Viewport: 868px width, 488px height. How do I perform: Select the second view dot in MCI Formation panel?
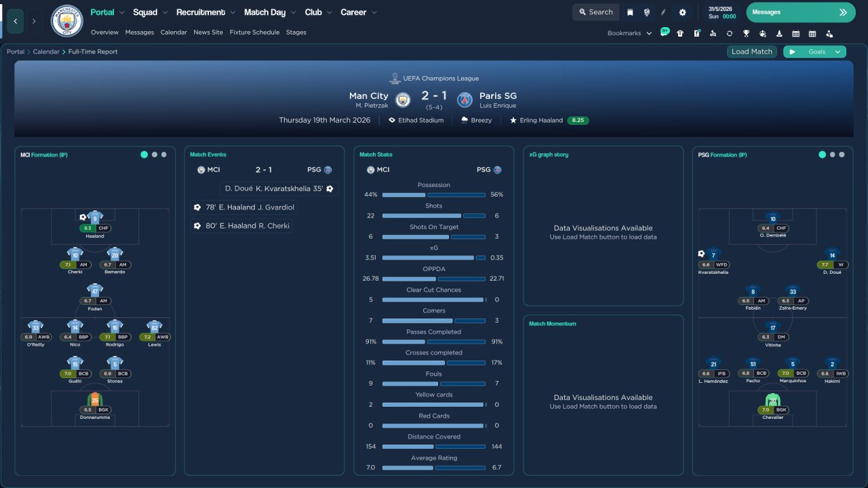pyautogui.click(x=155, y=155)
